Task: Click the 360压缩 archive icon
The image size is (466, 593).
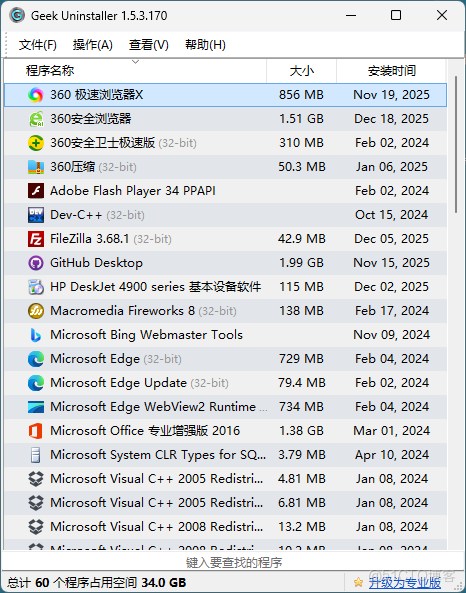Action: click(36, 167)
